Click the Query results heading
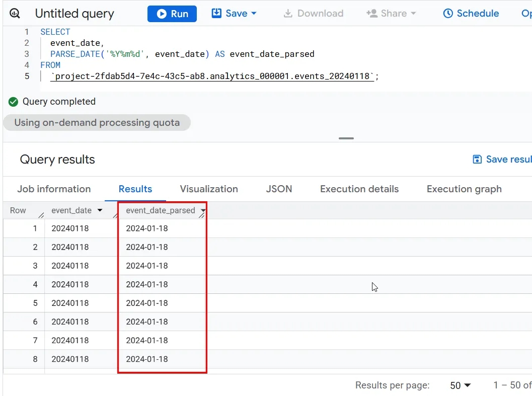 pos(57,160)
